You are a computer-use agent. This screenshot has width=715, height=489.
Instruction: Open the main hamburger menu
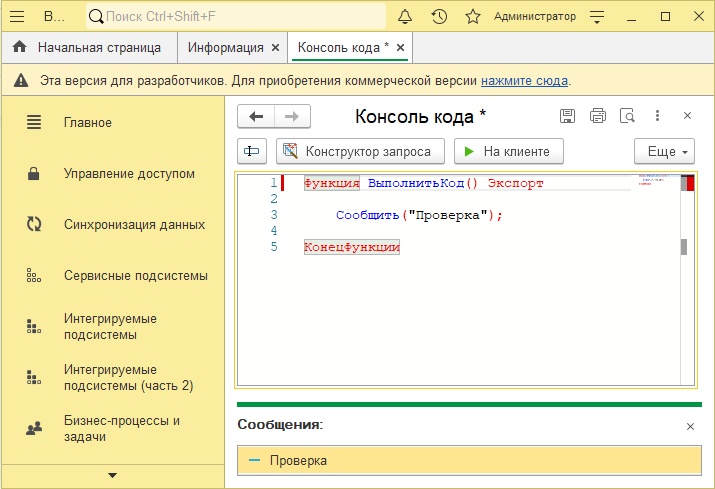tap(17, 17)
